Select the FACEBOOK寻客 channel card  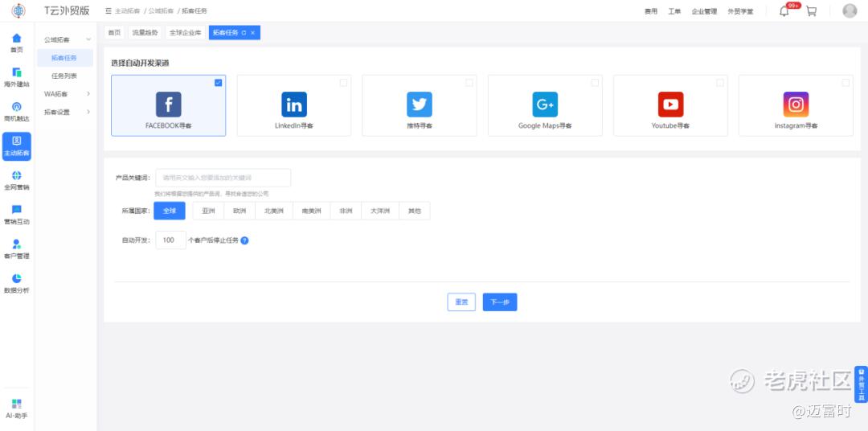[x=168, y=105]
